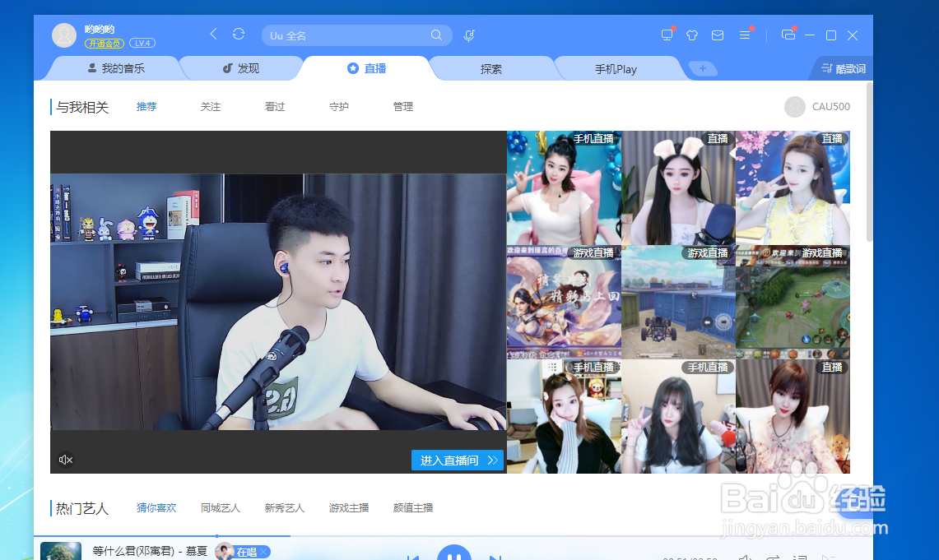Open 游戏直播 thumbnail showing buggy vehicle game
939x560 pixels.
tap(678, 302)
